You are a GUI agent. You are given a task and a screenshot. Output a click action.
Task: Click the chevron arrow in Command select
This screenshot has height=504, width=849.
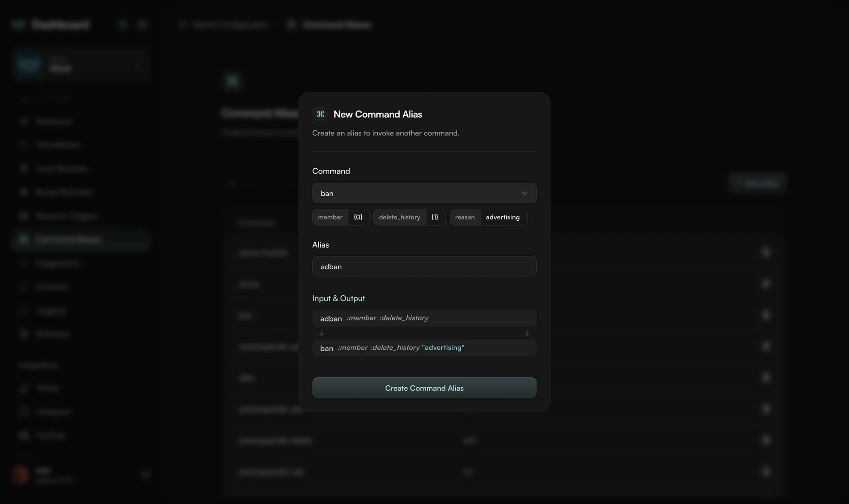coord(524,193)
